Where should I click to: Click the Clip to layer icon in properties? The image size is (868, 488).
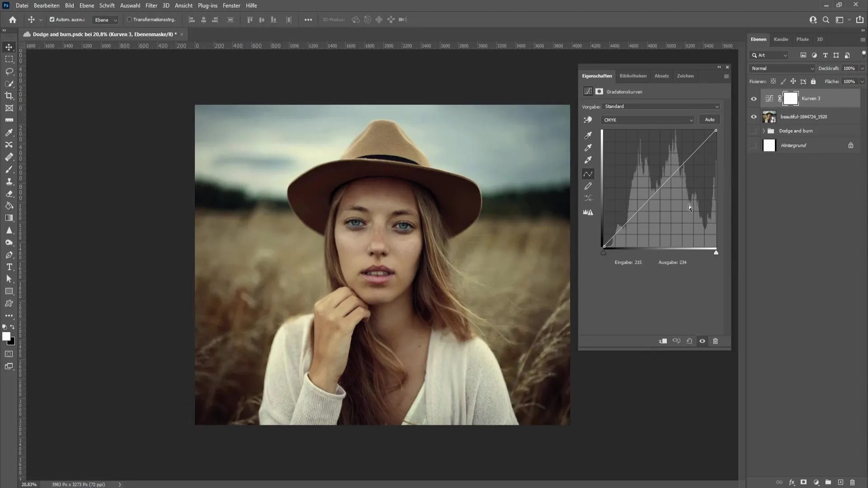(663, 341)
